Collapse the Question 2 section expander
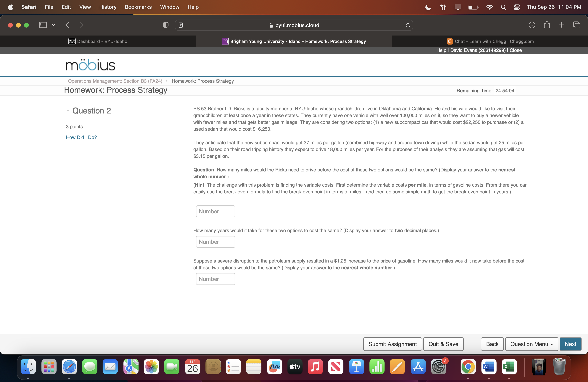The image size is (588, 382). (68, 110)
